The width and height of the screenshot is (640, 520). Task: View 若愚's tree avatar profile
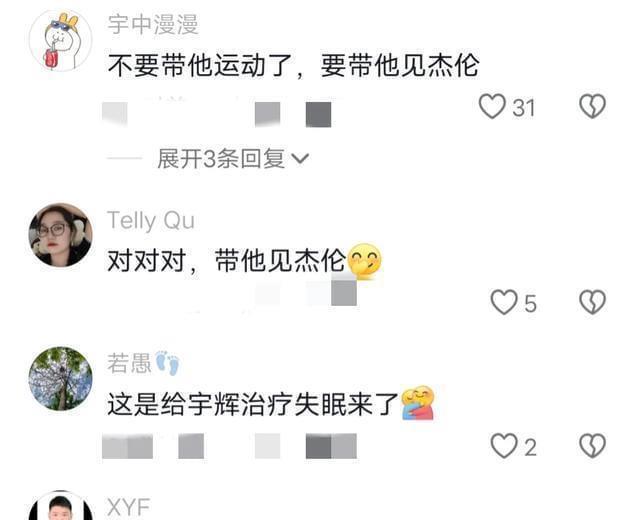61,378
